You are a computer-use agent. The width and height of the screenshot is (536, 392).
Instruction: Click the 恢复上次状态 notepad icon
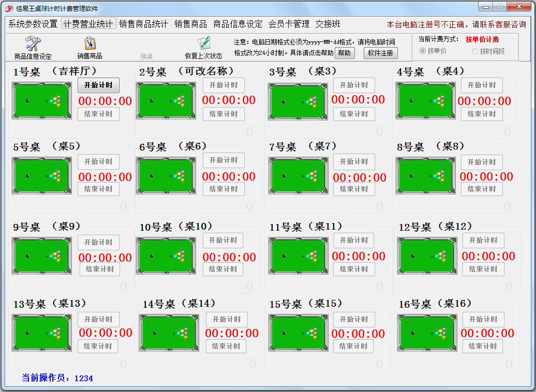point(204,44)
